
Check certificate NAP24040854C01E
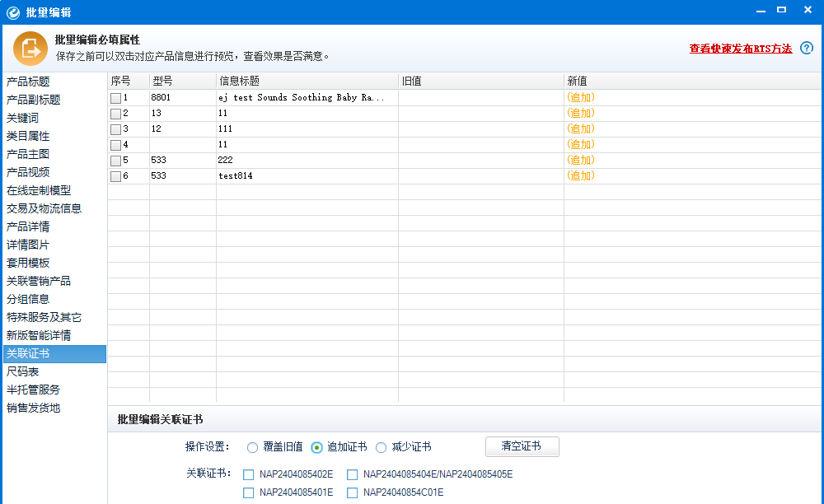[x=352, y=492]
